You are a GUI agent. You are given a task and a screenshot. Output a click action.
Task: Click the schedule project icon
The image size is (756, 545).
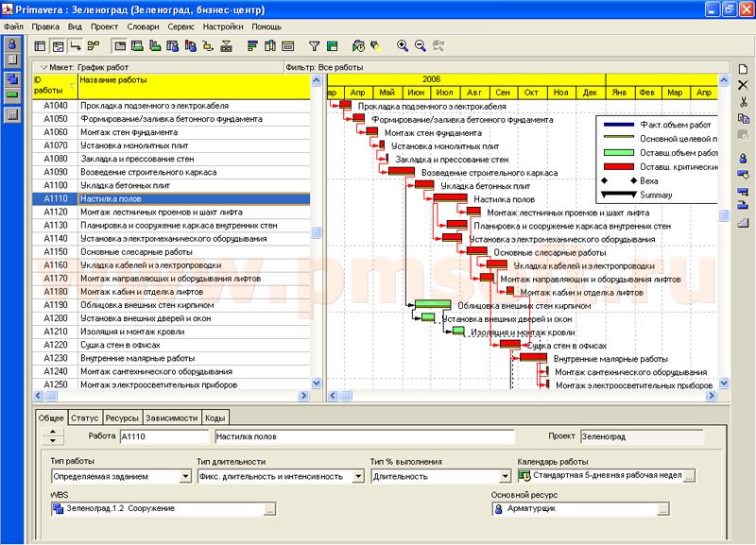pyautogui.click(x=358, y=46)
